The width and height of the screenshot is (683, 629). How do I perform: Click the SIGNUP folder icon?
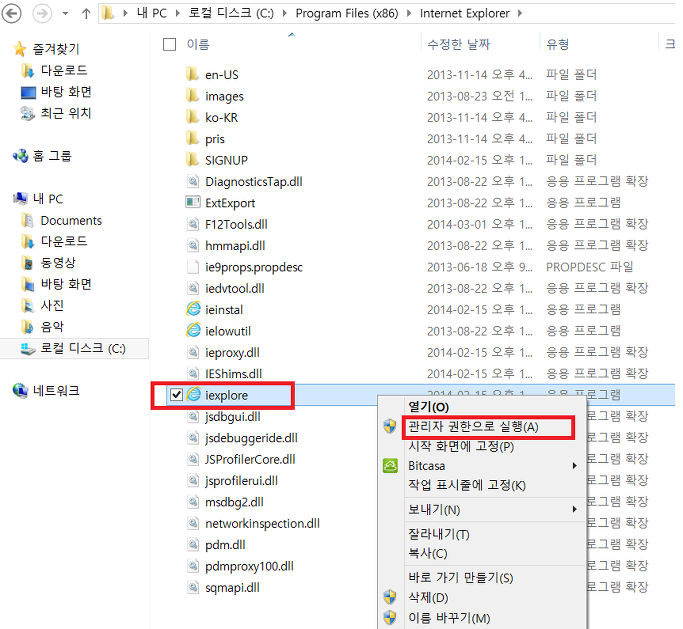(x=193, y=159)
